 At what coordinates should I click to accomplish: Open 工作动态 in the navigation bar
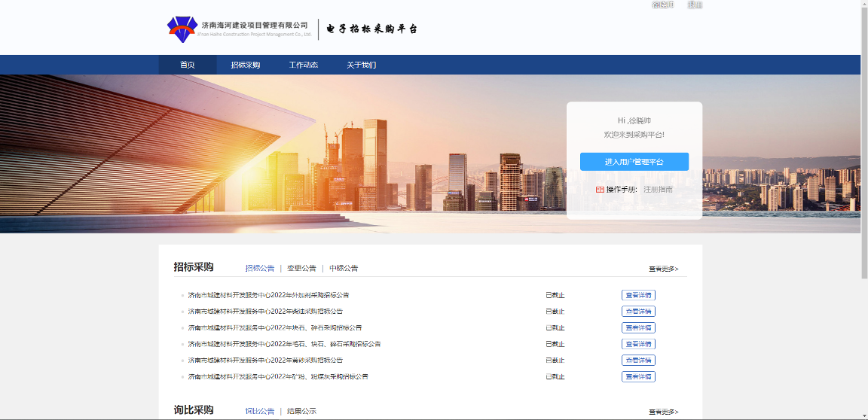pyautogui.click(x=304, y=65)
